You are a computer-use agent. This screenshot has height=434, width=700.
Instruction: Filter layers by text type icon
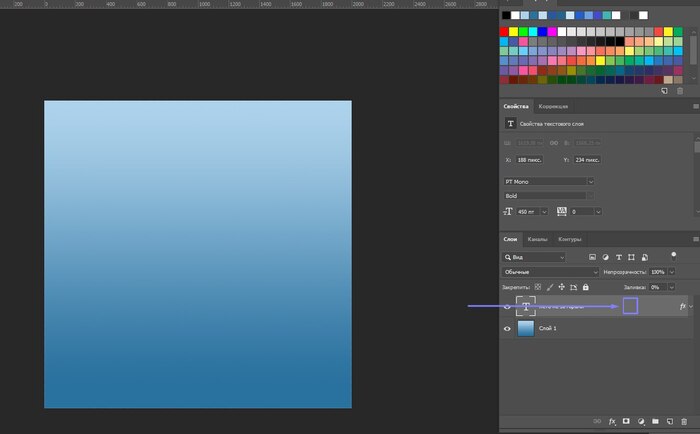point(619,257)
